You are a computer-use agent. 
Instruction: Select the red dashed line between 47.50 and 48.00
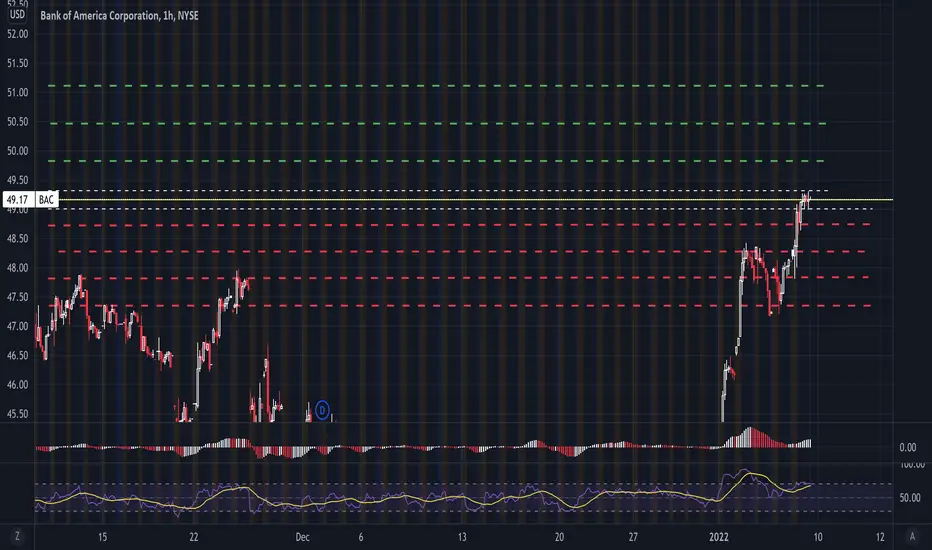459,278
